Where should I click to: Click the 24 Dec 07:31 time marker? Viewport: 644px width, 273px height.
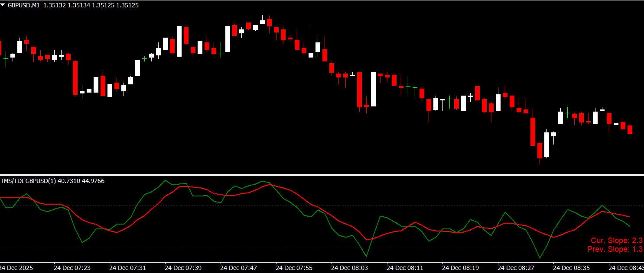coord(127,268)
